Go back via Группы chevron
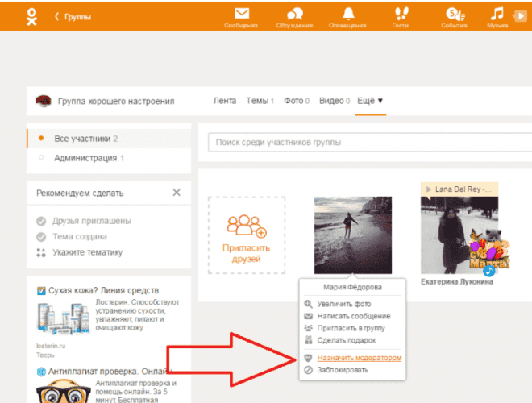The width and height of the screenshot is (532, 403). [73, 16]
